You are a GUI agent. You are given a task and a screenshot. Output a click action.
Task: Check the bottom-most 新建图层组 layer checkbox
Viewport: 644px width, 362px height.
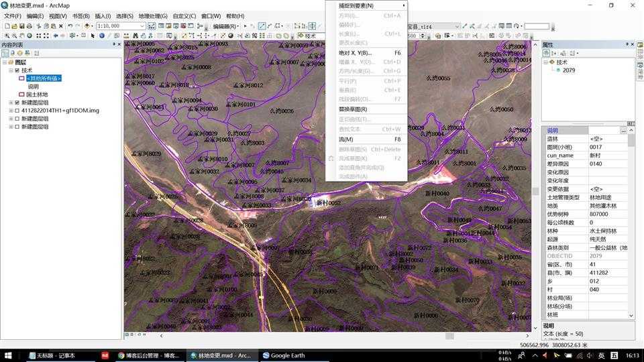[x=17, y=127]
